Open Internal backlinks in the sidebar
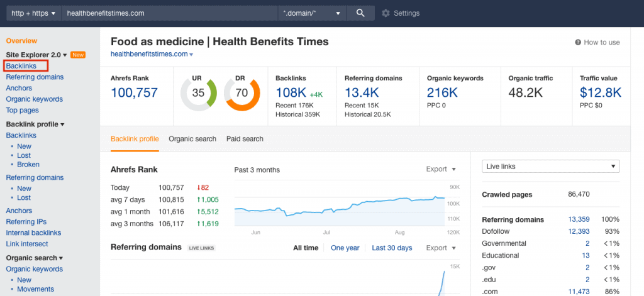Viewport: 644px width, 296px height. coord(33,233)
